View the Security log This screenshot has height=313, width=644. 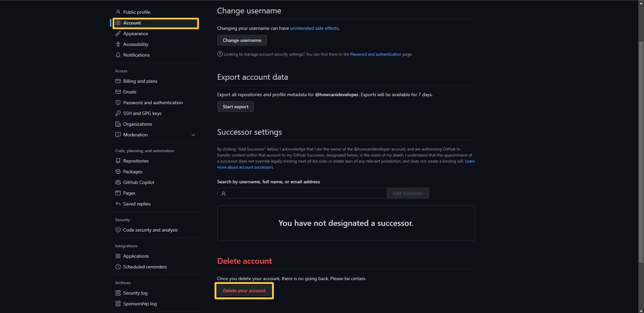156,293
